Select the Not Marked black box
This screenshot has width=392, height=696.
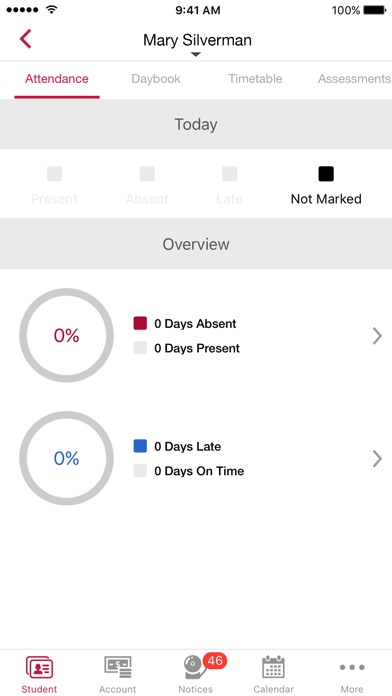pos(326,174)
